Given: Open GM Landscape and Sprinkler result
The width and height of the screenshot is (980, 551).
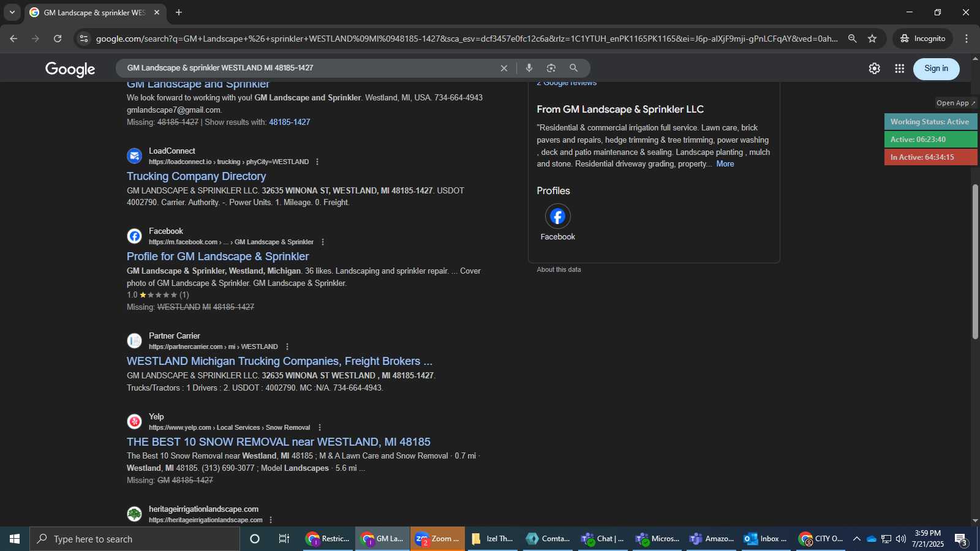Looking at the screenshot, I should click(198, 84).
